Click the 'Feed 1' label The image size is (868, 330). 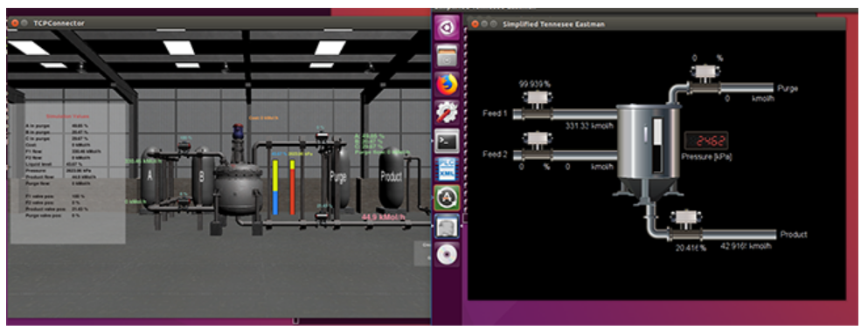click(495, 113)
